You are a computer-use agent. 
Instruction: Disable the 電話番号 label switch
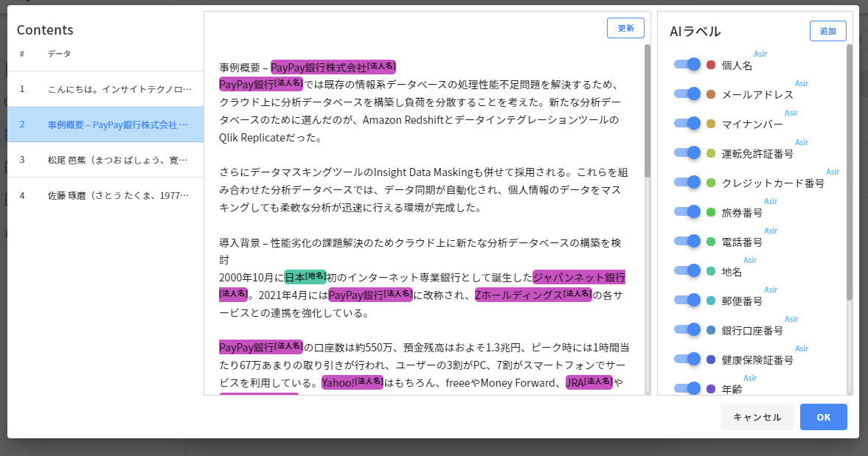[687, 241]
